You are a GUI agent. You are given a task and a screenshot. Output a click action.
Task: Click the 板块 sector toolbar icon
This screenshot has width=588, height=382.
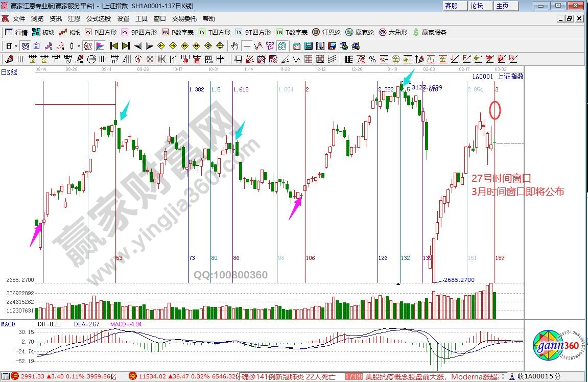43,32
